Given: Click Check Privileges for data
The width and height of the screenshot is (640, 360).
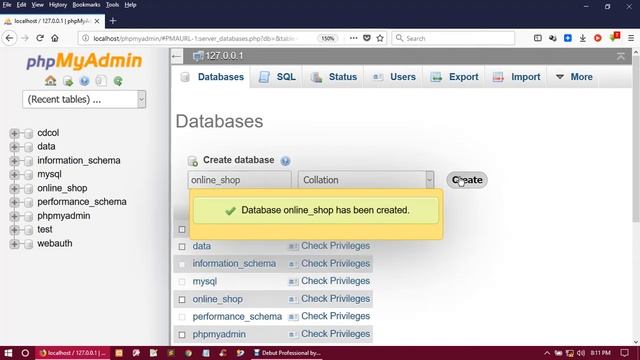Looking at the screenshot, I should click(335, 246).
